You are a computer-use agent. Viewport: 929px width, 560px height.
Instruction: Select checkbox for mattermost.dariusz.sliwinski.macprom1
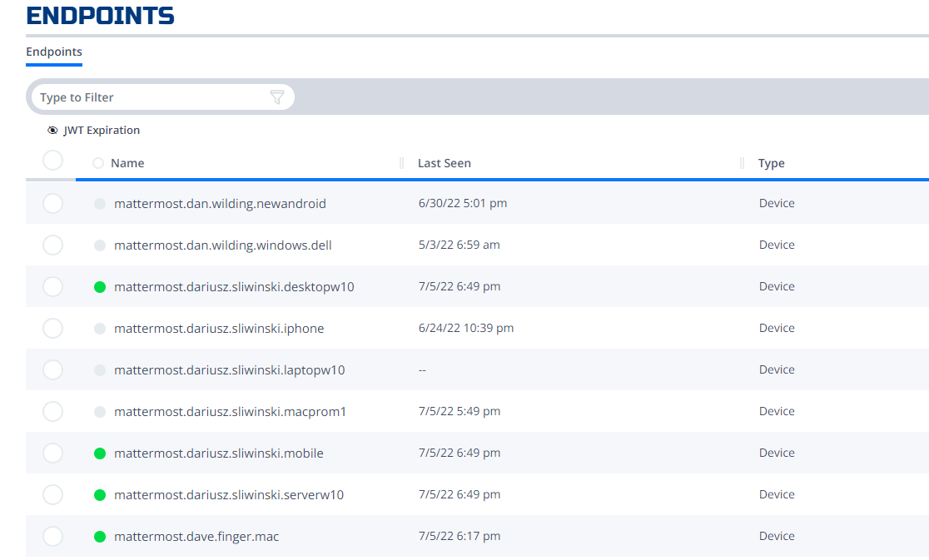(52, 411)
